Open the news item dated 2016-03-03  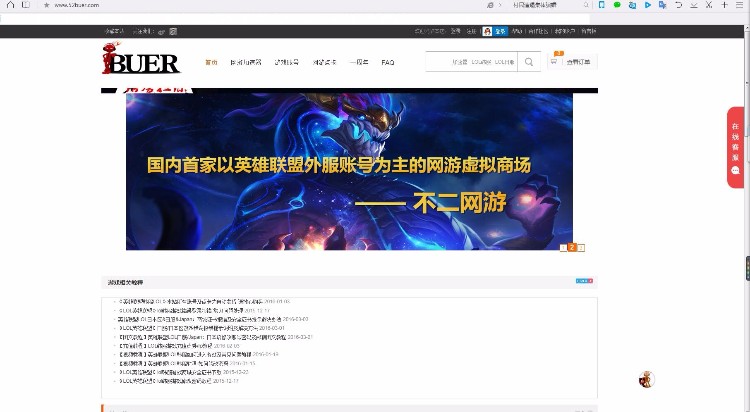click(213, 319)
